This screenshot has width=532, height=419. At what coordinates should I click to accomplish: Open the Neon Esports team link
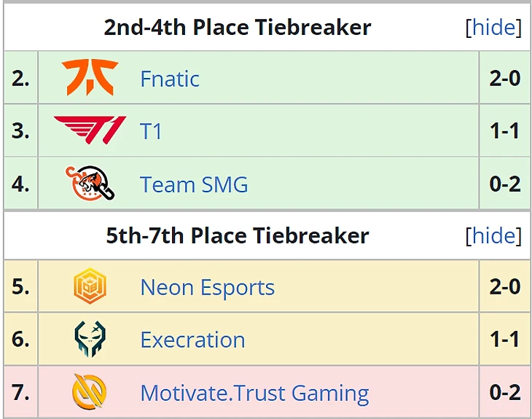tap(207, 287)
